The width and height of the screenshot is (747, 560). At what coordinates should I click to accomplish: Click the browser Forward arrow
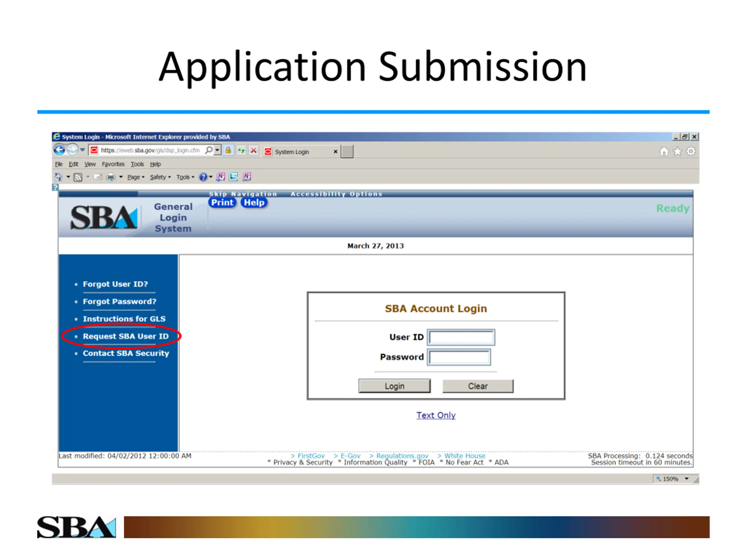click(72, 150)
